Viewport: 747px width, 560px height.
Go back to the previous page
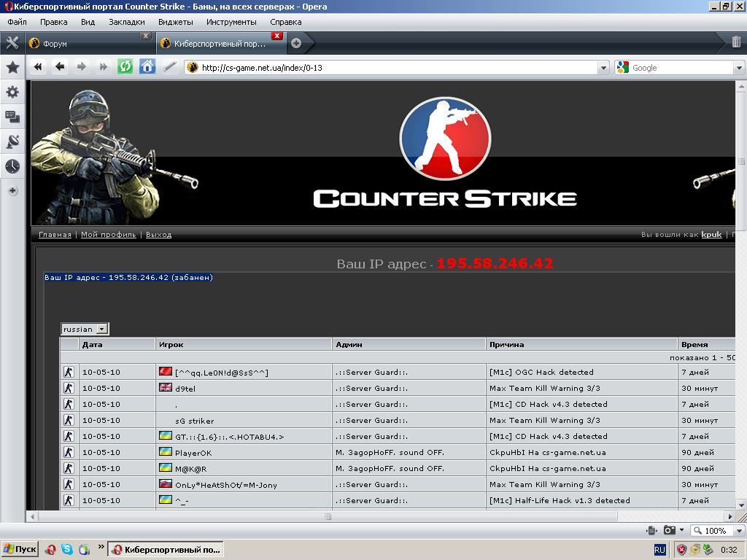(60, 66)
